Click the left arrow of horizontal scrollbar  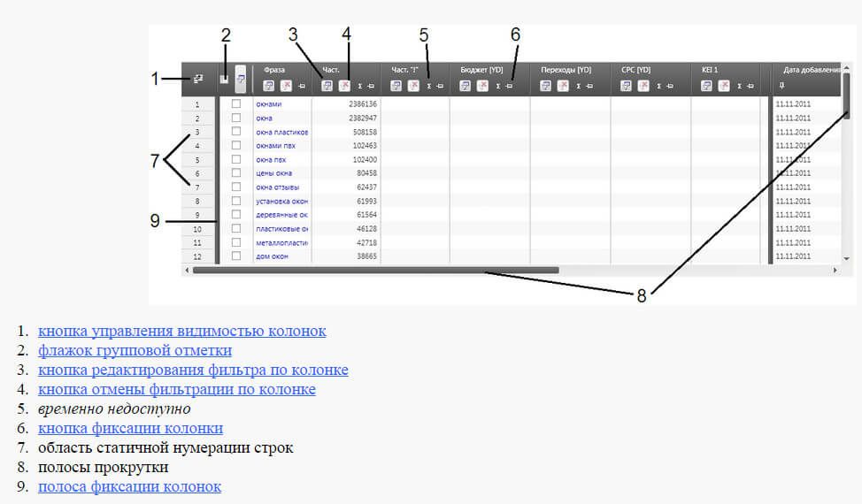[x=187, y=270]
